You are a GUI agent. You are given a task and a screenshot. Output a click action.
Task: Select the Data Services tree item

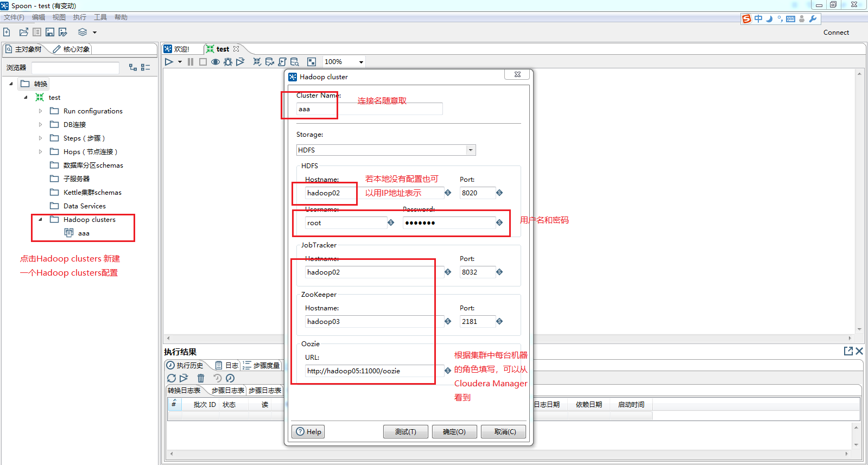(84, 206)
